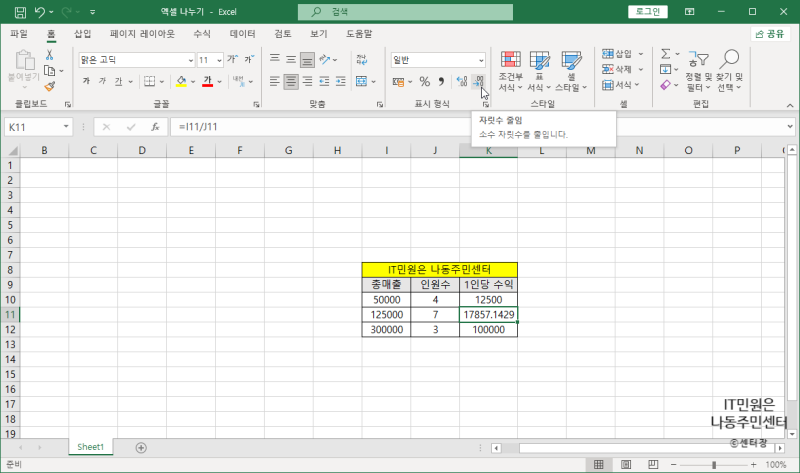Increase the font size
This screenshot has width=800, height=473.
point(232,60)
